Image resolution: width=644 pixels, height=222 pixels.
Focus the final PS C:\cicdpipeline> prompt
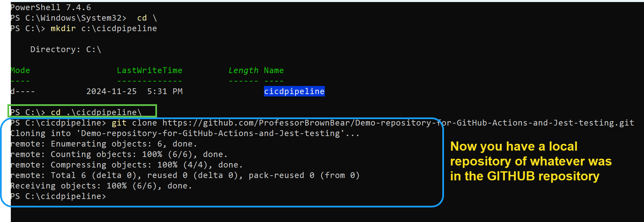[58, 196]
